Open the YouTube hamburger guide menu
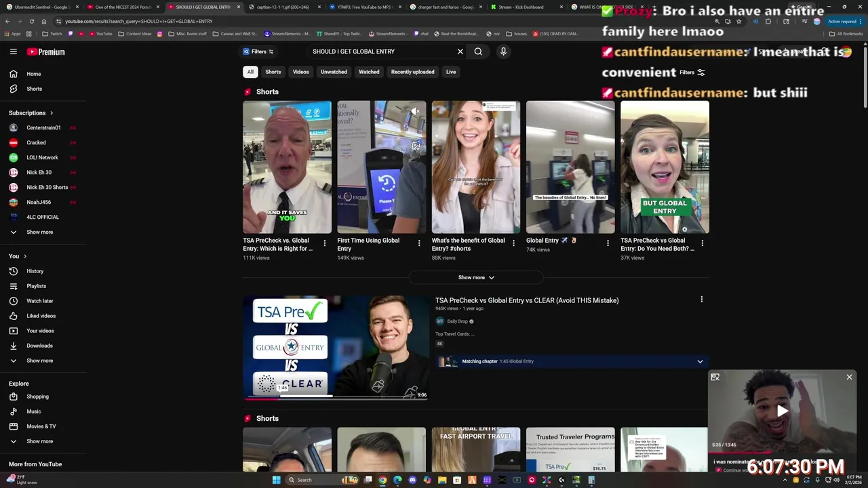 (13, 52)
